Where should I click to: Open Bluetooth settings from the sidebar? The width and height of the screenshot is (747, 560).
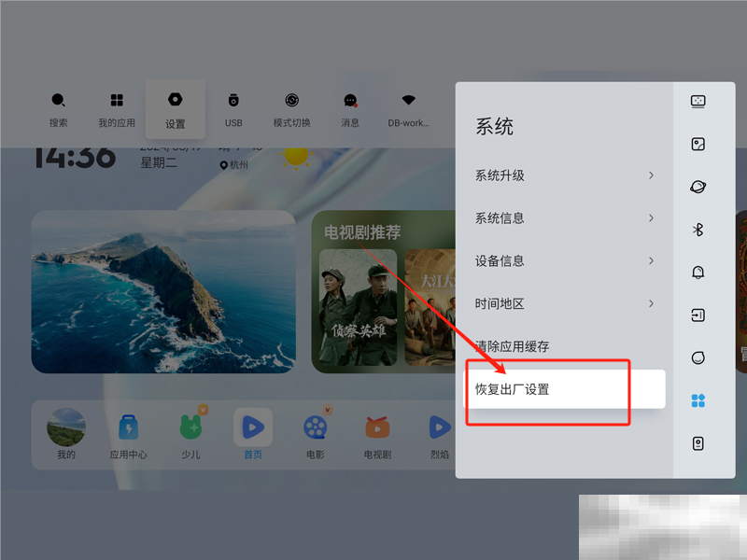[698, 230]
